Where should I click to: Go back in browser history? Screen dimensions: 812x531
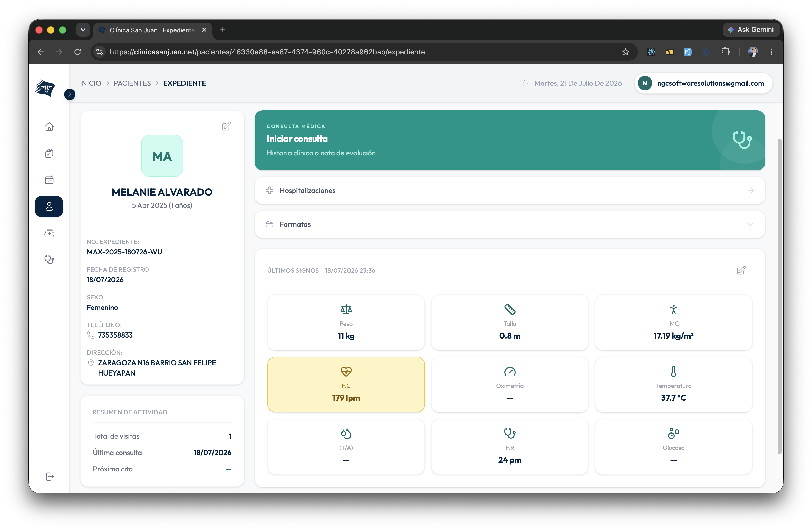click(41, 52)
